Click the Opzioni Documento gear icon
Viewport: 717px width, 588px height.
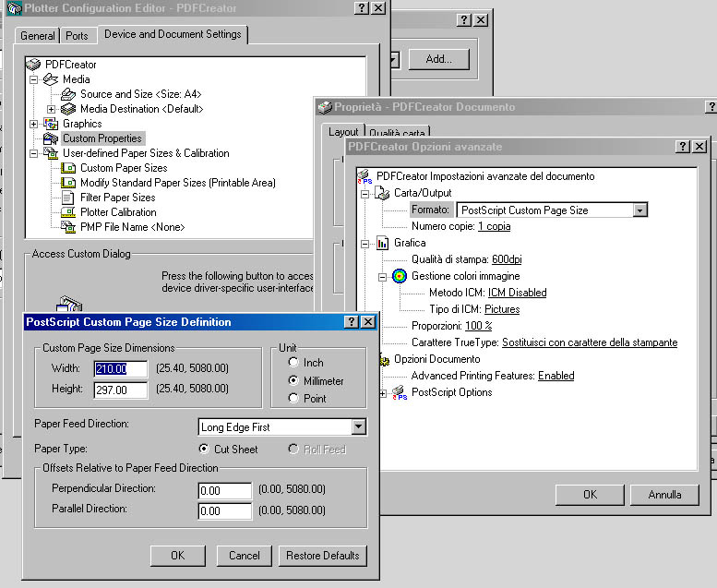[x=384, y=360]
